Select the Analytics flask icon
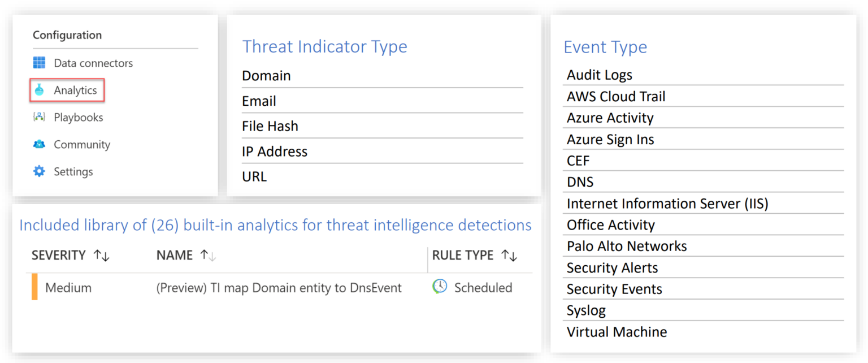868x363 pixels. point(39,90)
